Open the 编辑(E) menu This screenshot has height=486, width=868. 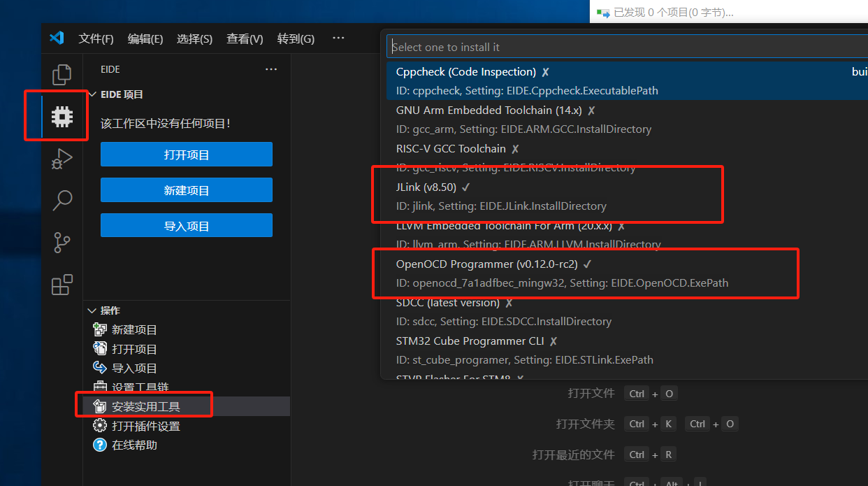coord(145,38)
